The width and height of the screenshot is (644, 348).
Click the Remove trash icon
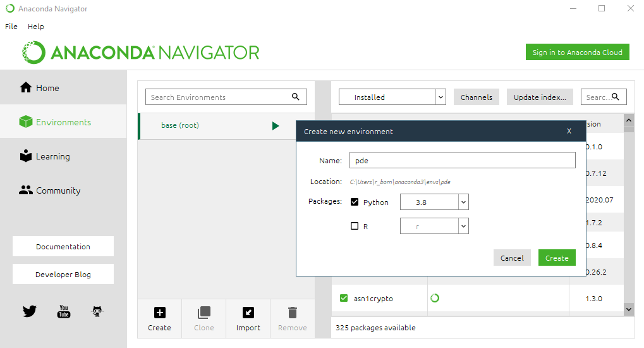pyautogui.click(x=293, y=313)
